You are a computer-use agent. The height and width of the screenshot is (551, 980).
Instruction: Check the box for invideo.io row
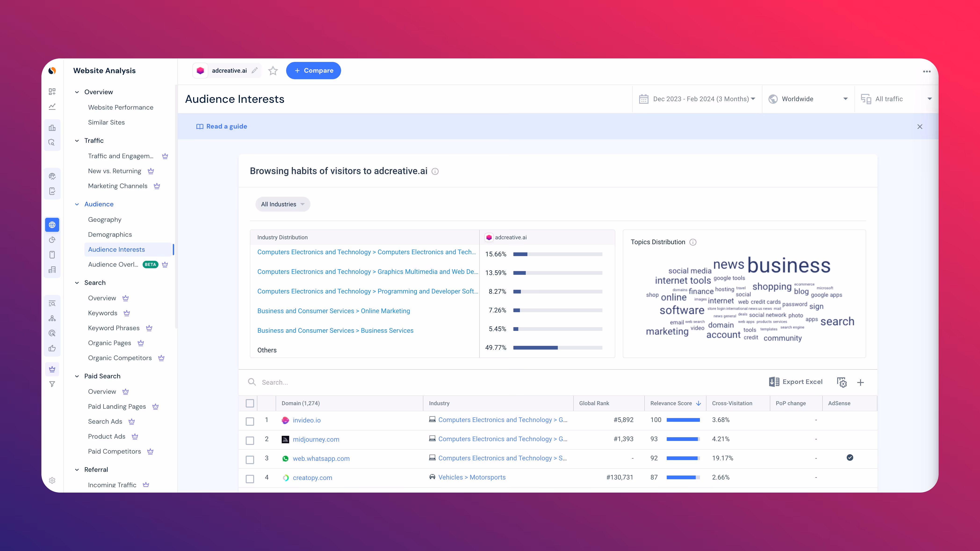(250, 421)
